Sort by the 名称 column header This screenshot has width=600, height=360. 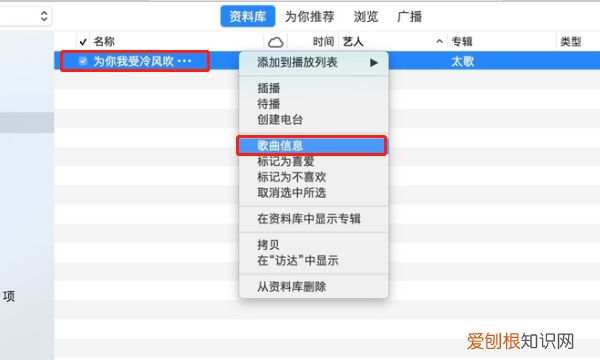point(104,41)
